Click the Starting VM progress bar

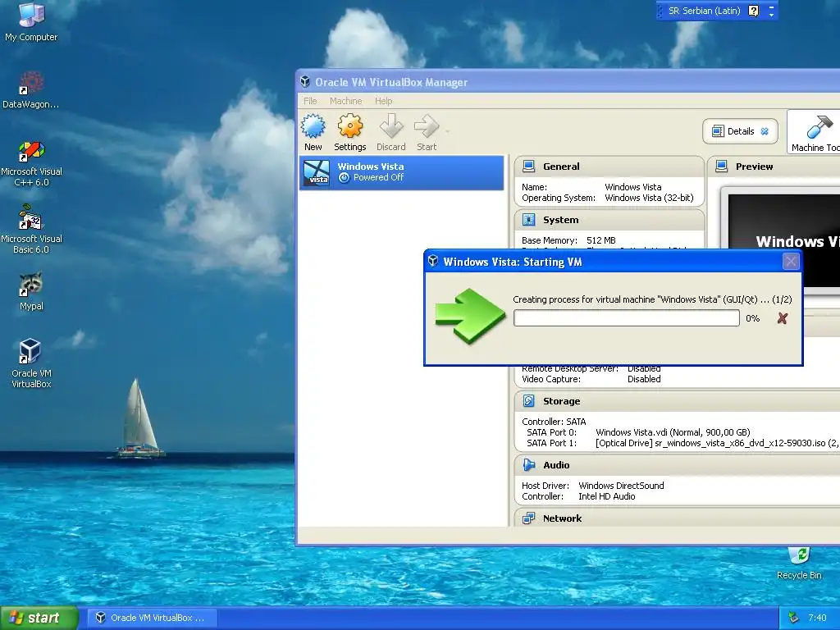pyautogui.click(x=626, y=318)
